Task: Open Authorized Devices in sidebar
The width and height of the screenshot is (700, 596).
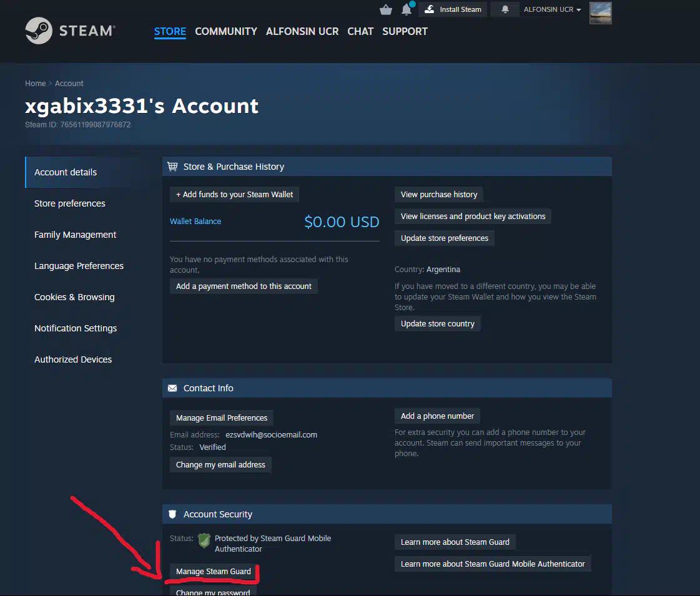Action: (73, 359)
